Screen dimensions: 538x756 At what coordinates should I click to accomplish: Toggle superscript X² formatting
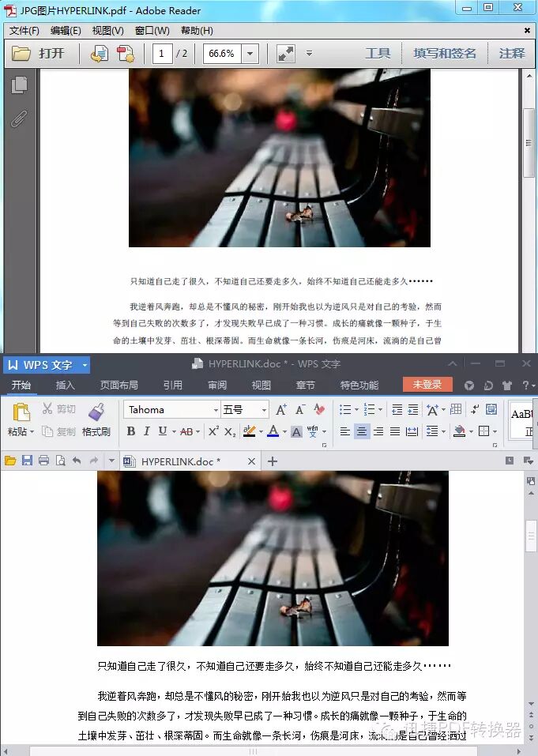[213, 431]
